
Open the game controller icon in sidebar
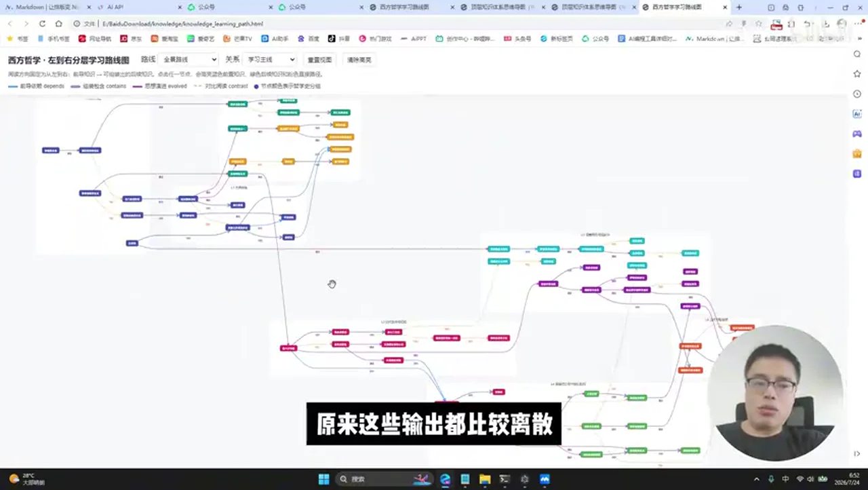[857, 134]
